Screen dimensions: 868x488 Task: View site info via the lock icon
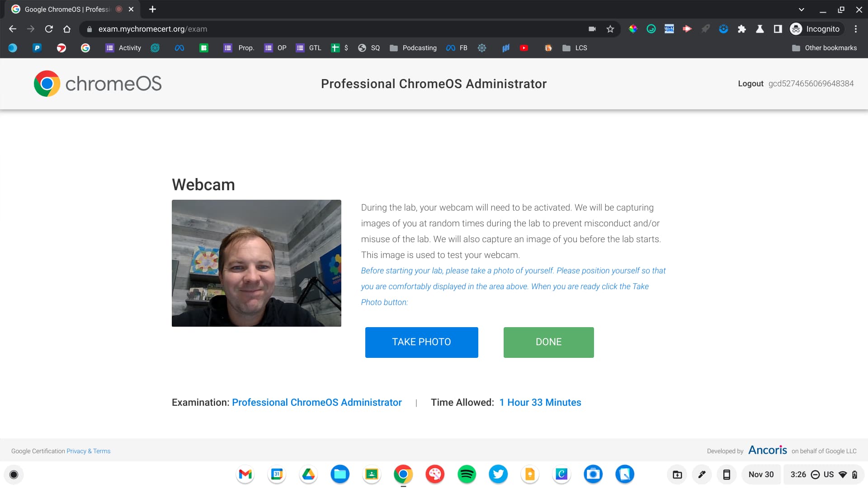tap(90, 29)
